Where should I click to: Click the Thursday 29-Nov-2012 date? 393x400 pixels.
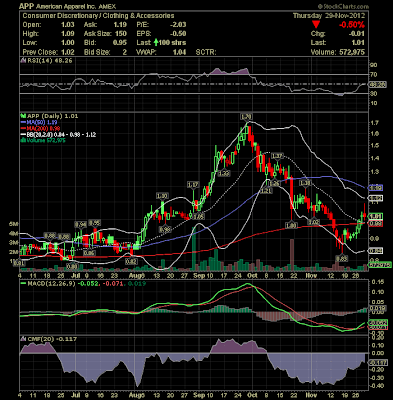coord(329,16)
